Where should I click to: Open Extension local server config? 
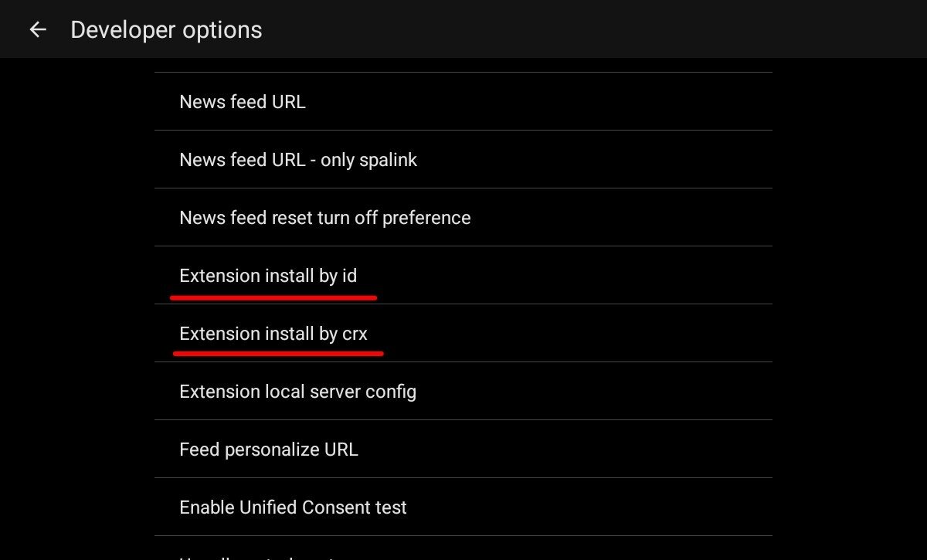point(297,392)
